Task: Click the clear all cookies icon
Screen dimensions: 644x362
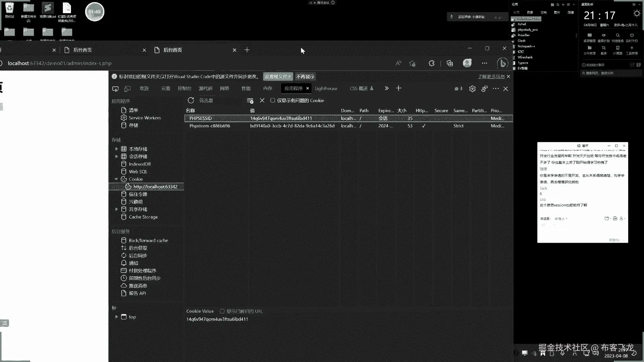Action: (250, 101)
